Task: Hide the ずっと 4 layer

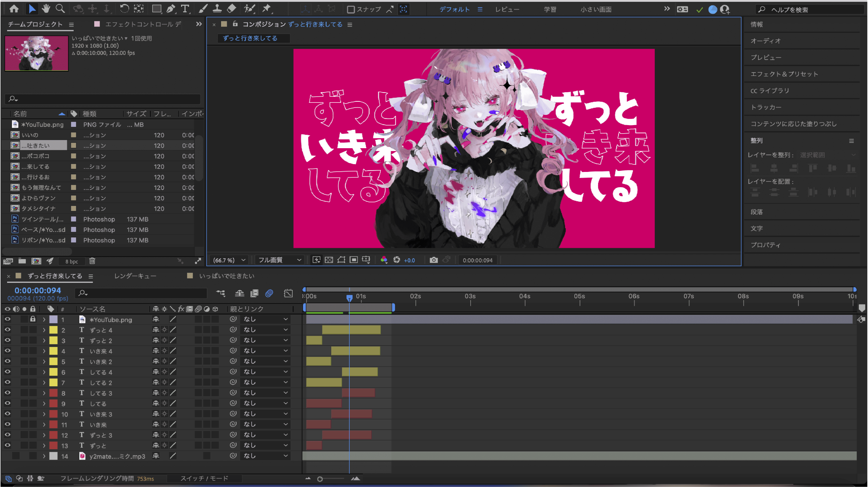Action: click(7, 330)
